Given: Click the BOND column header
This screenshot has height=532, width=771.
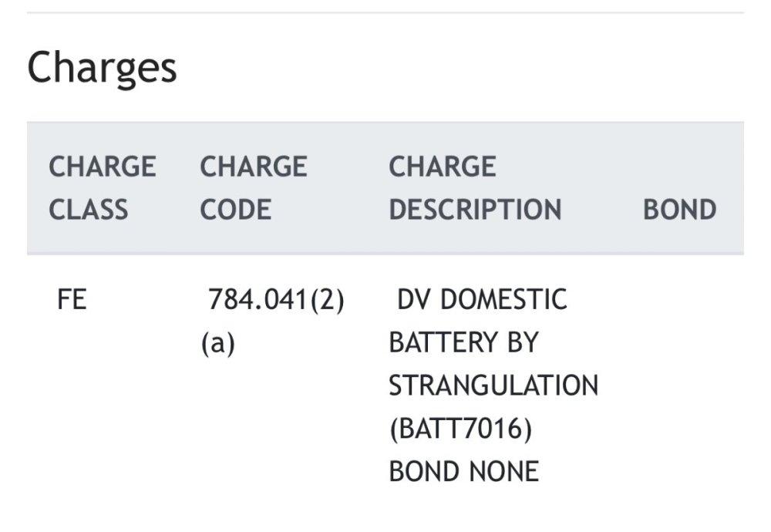Looking at the screenshot, I should click(x=679, y=210).
